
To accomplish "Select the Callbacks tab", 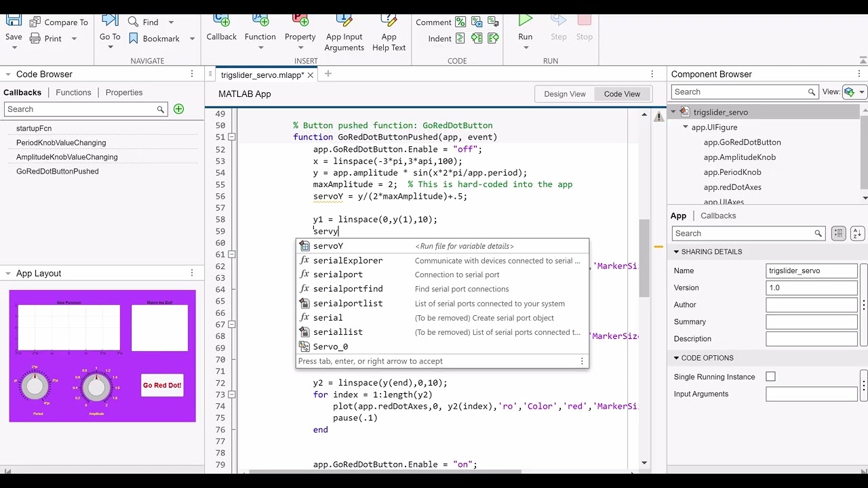I will pos(22,92).
